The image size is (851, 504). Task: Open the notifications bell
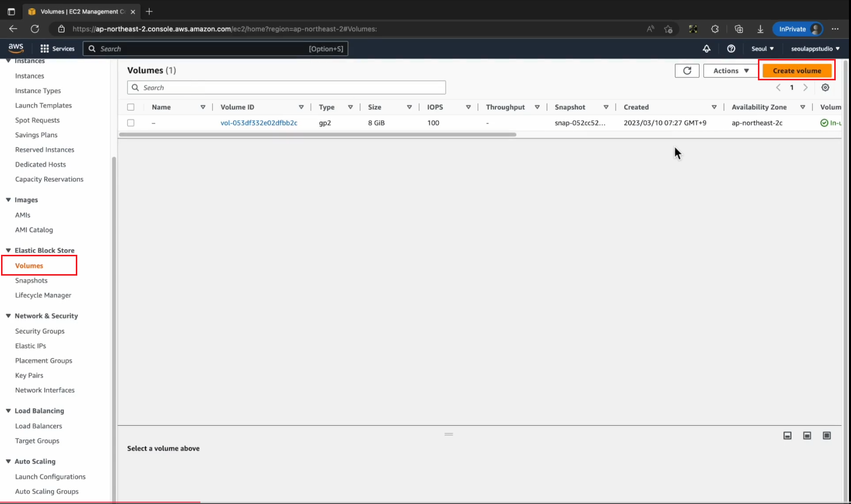point(707,49)
